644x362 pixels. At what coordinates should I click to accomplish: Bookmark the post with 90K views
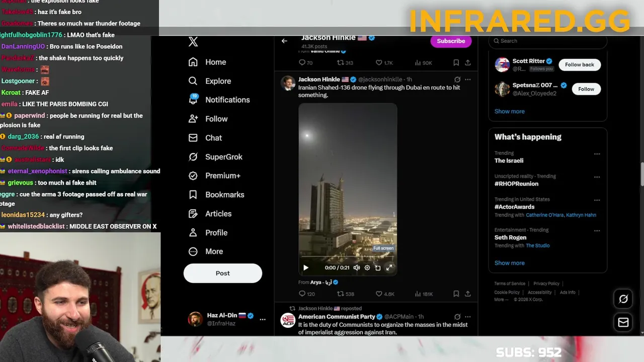(456, 63)
